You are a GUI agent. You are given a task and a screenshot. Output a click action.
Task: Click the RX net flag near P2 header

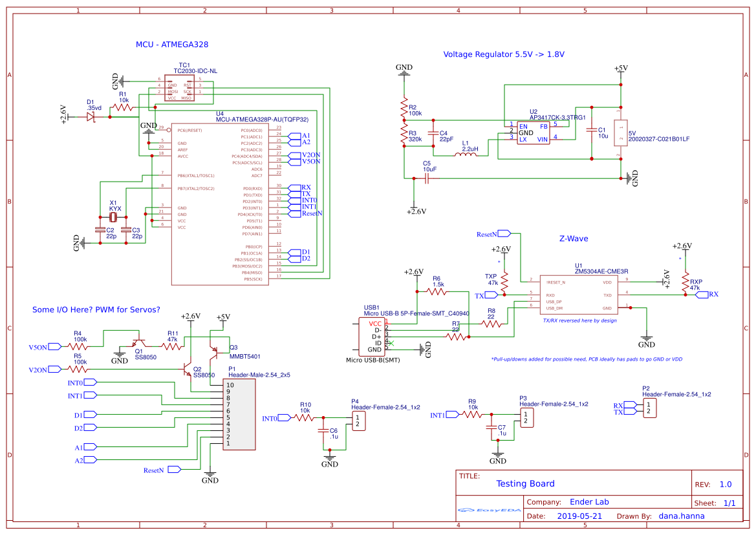click(625, 404)
